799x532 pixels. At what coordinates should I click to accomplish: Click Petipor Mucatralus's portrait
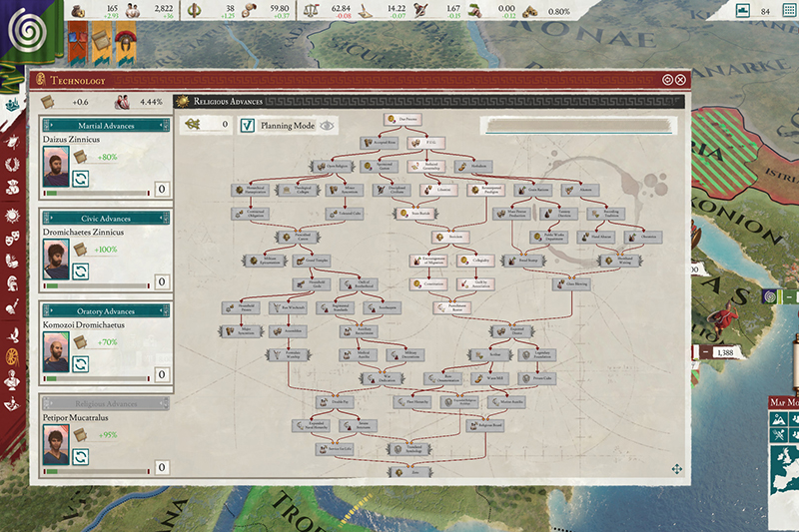tap(56, 444)
